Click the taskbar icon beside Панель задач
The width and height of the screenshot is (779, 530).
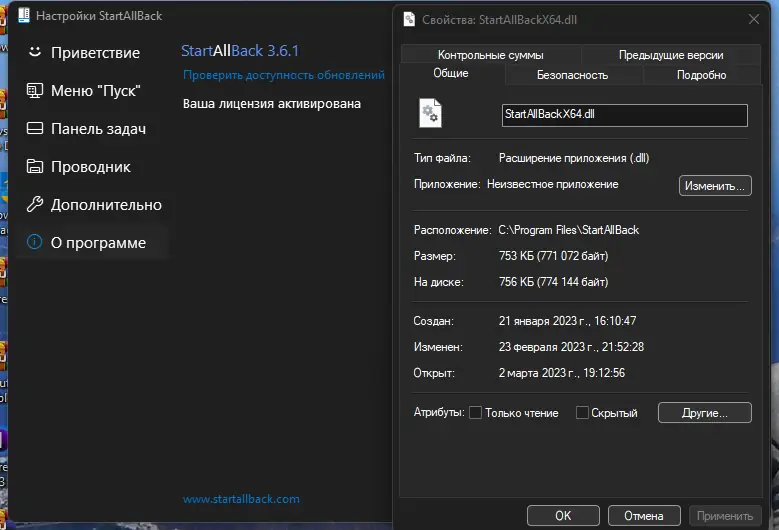tap(34, 128)
